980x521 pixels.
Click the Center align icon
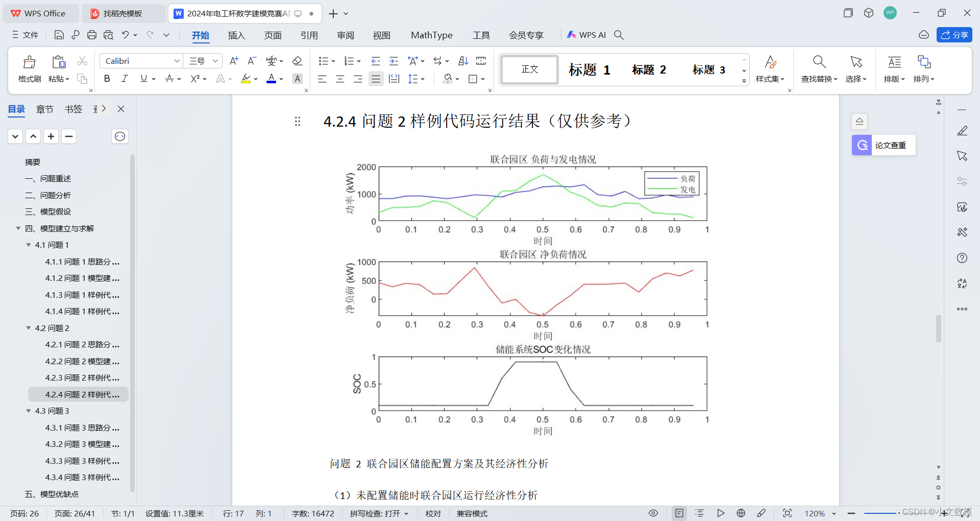coord(340,79)
